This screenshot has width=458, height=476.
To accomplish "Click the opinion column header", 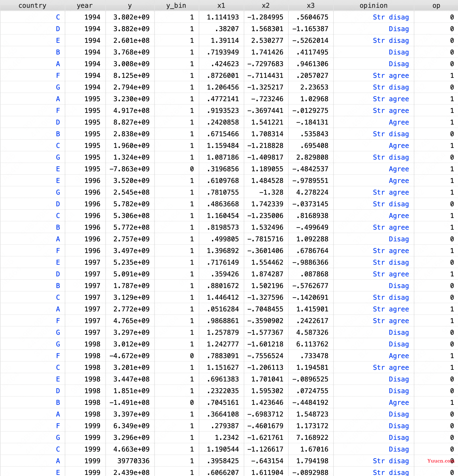I will pyautogui.click(x=374, y=6).
